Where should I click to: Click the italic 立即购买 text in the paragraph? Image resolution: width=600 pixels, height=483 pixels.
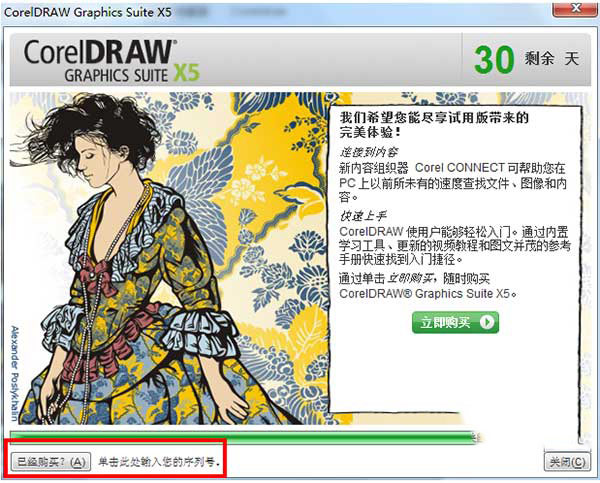411,278
